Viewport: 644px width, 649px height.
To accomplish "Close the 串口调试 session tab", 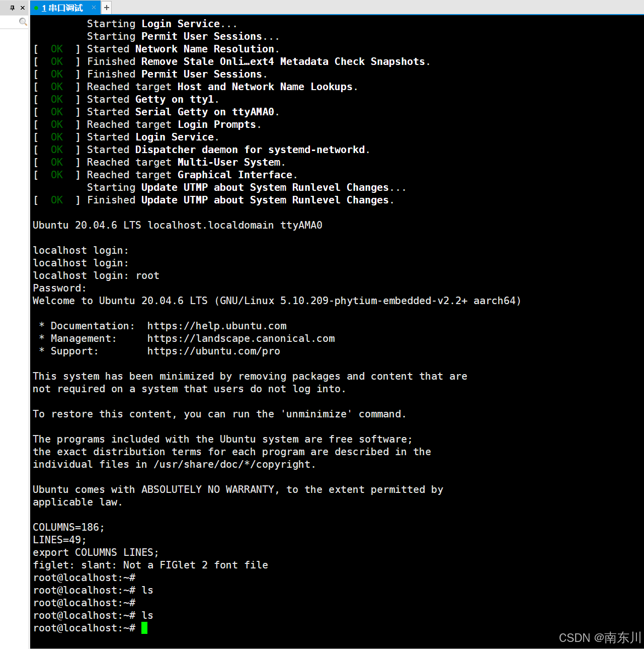I will click(93, 8).
